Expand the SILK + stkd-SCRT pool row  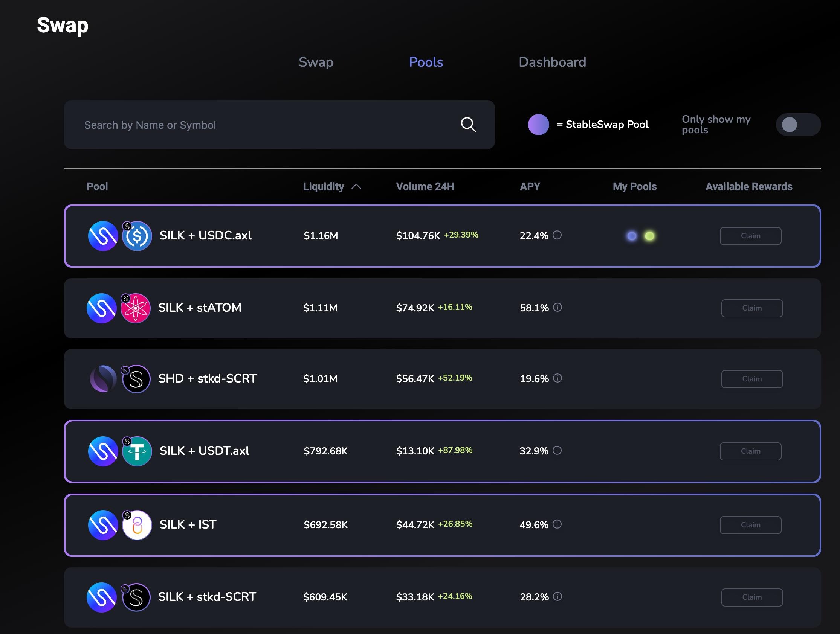[207, 597]
